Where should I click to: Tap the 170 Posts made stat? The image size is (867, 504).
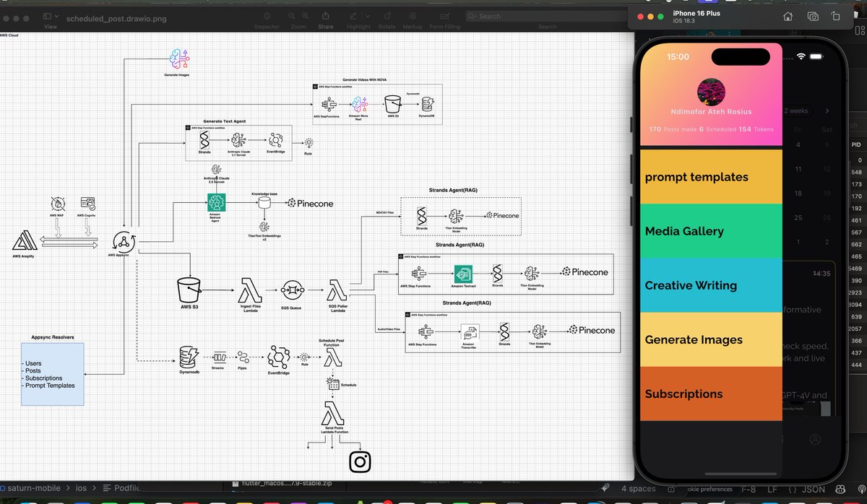pos(671,129)
